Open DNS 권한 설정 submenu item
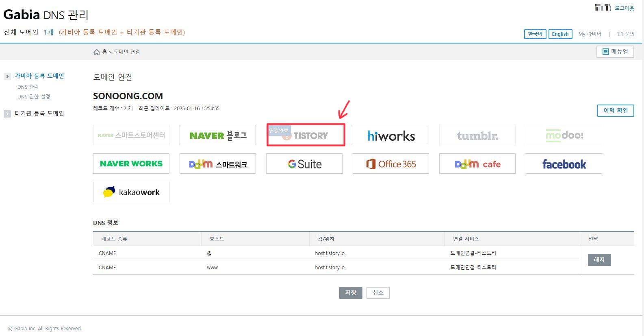This screenshot has height=336, width=644. [34, 97]
